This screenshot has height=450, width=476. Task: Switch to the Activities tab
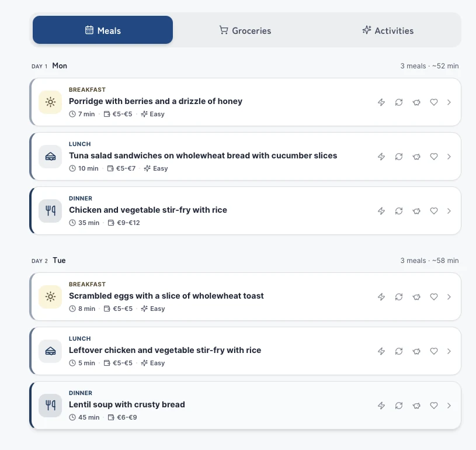(x=388, y=30)
